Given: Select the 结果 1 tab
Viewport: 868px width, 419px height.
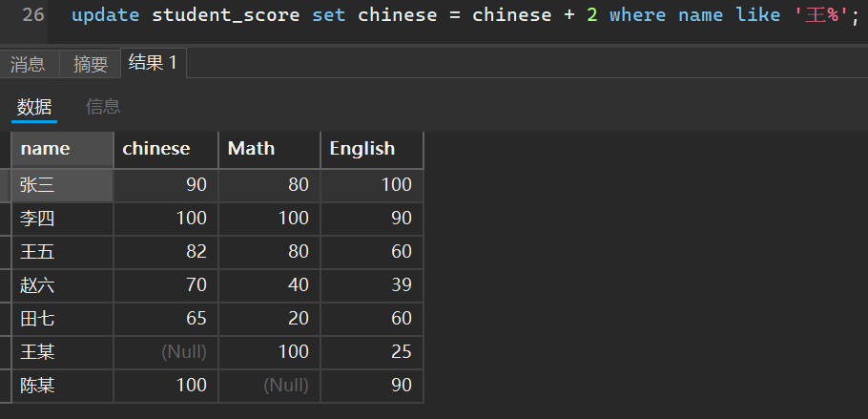Looking at the screenshot, I should point(154,63).
